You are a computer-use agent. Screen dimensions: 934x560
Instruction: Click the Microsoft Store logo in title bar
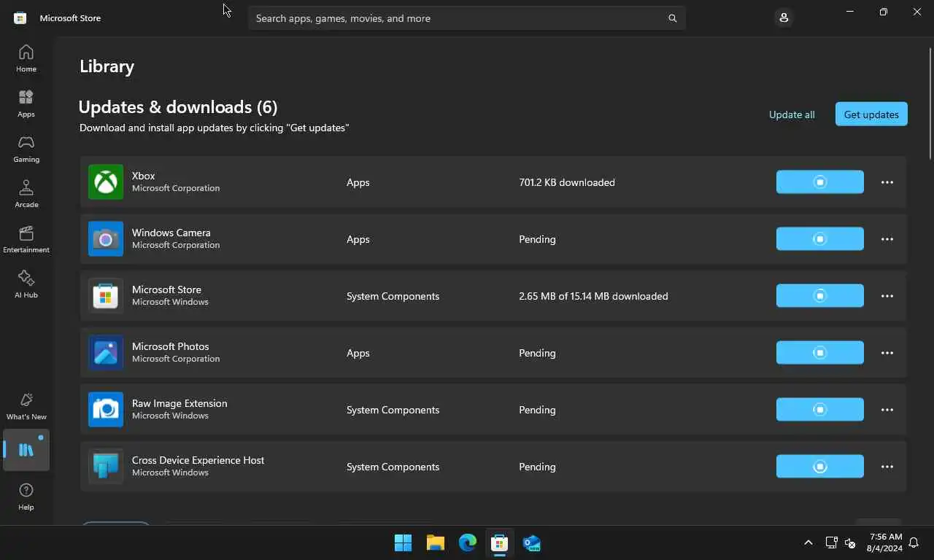click(20, 17)
